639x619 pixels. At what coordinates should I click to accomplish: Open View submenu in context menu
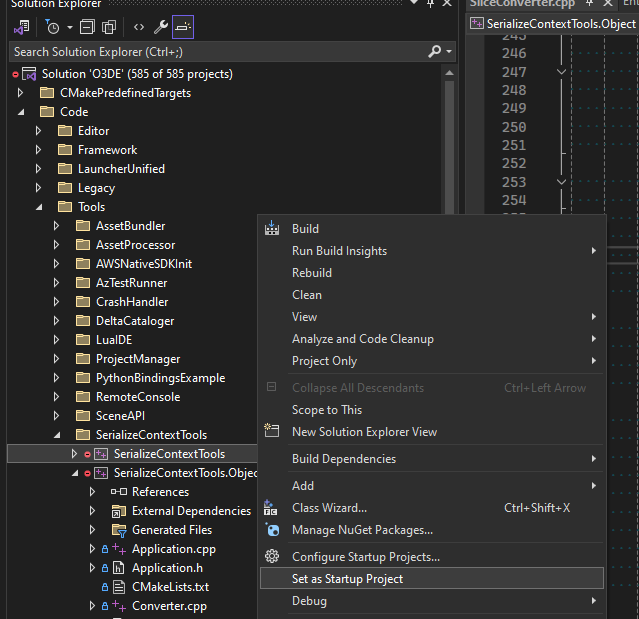click(432, 317)
